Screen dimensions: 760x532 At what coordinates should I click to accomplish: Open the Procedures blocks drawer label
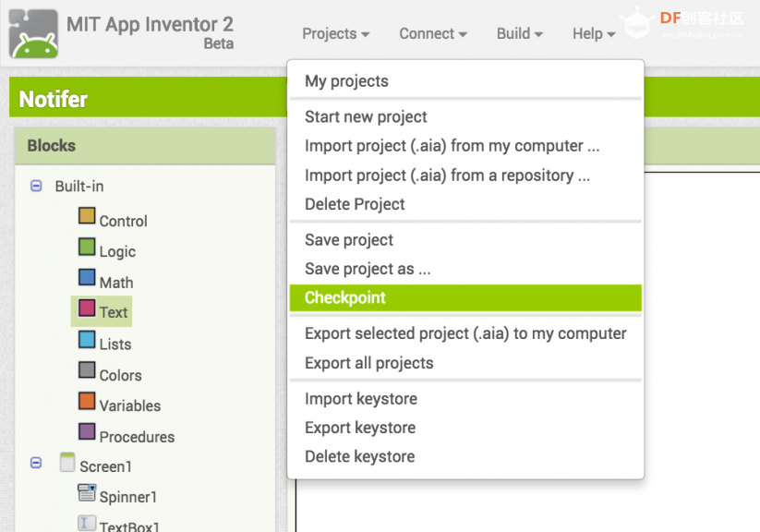137,437
